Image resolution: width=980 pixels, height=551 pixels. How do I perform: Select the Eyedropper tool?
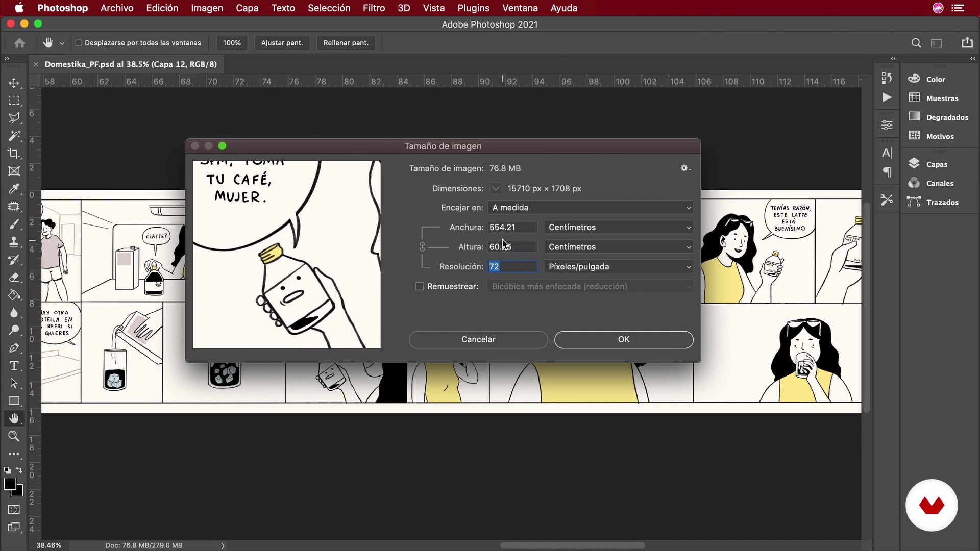[x=14, y=189]
